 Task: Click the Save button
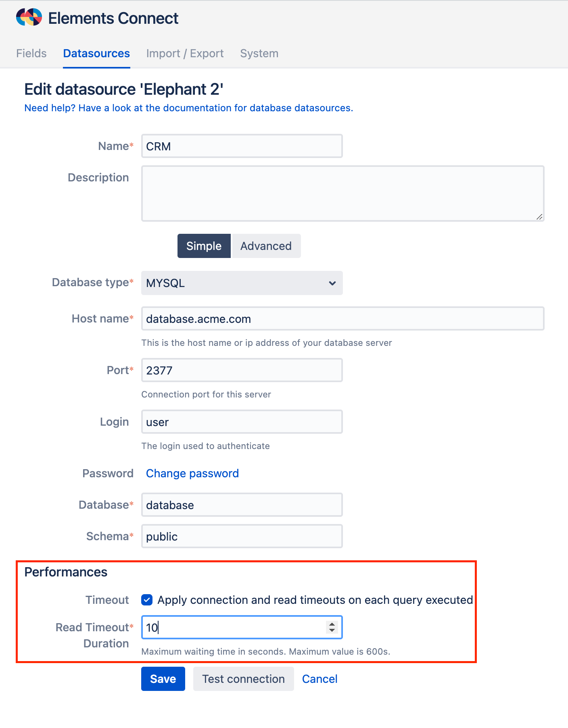(163, 679)
